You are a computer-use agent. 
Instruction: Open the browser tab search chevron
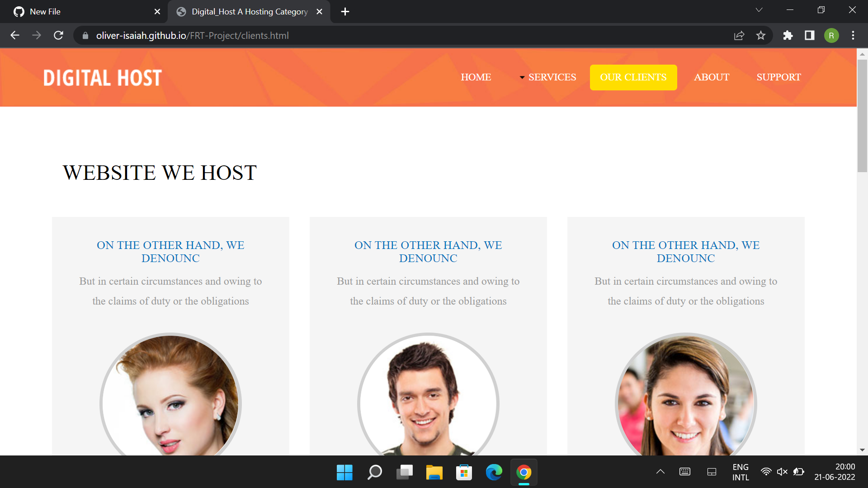click(x=759, y=10)
